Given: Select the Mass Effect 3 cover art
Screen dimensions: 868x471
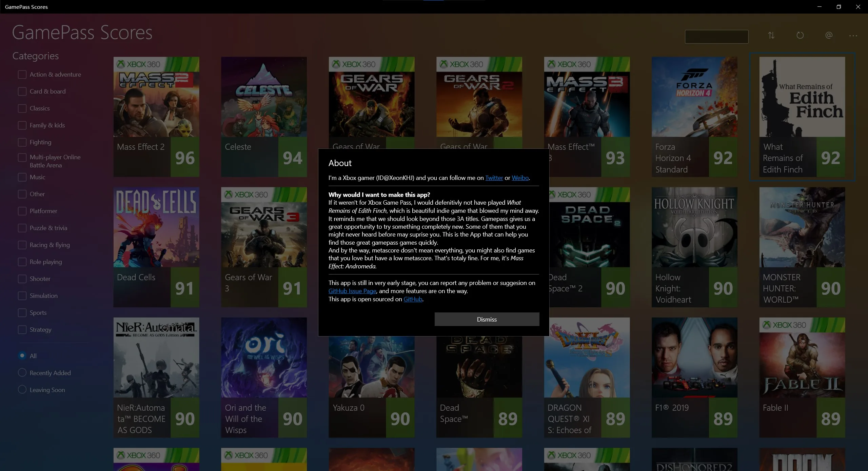Looking at the screenshot, I should point(587,97).
